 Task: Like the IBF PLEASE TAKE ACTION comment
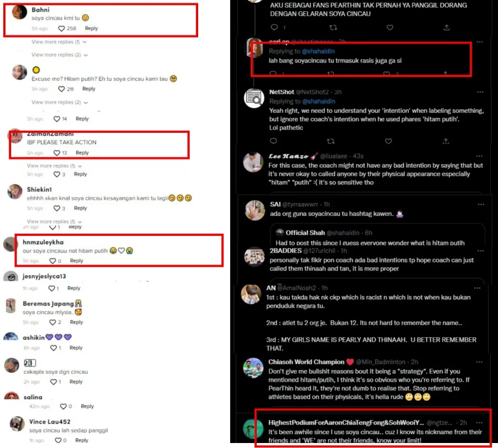coord(56,153)
